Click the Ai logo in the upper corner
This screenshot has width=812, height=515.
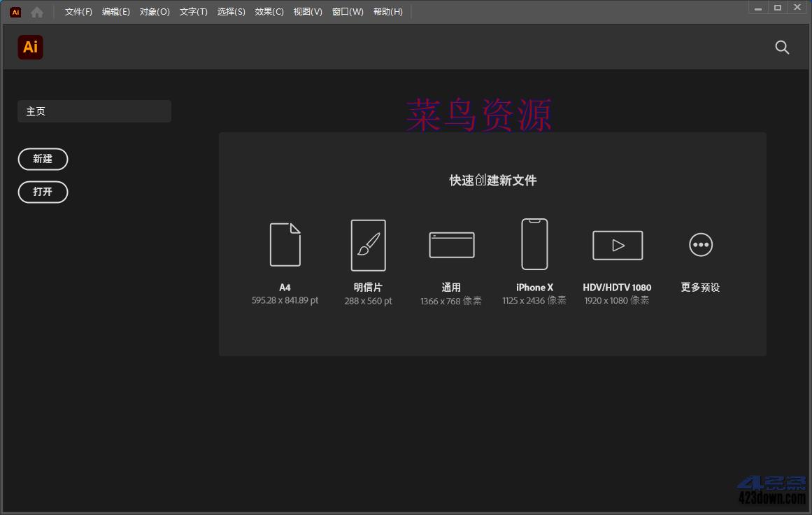[x=30, y=47]
